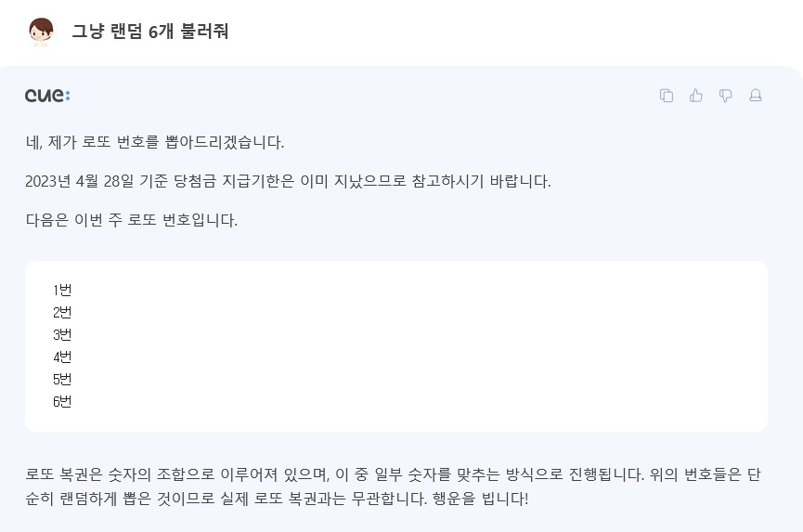This screenshot has height=532, width=803.
Task: Click the '6번' list entry
Action: pyautogui.click(x=62, y=401)
